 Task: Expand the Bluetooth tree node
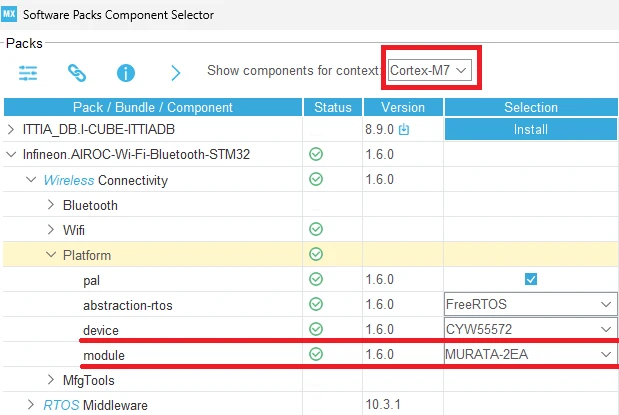pyautogui.click(x=51, y=205)
